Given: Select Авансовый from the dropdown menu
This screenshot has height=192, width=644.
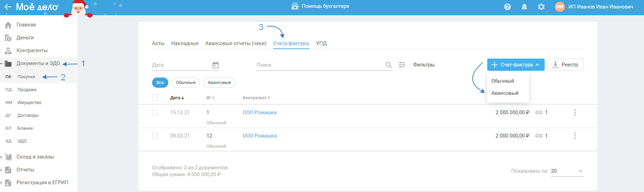Looking at the screenshot, I should point(505,93).
